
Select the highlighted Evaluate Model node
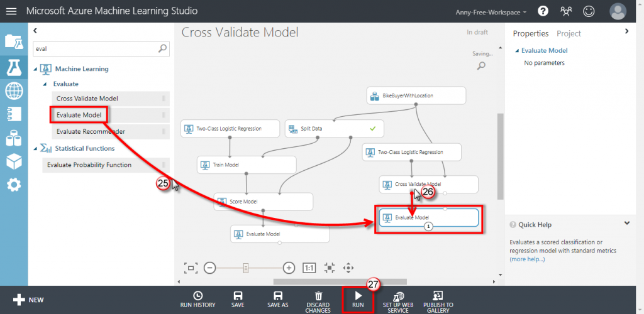pos(429,218)
